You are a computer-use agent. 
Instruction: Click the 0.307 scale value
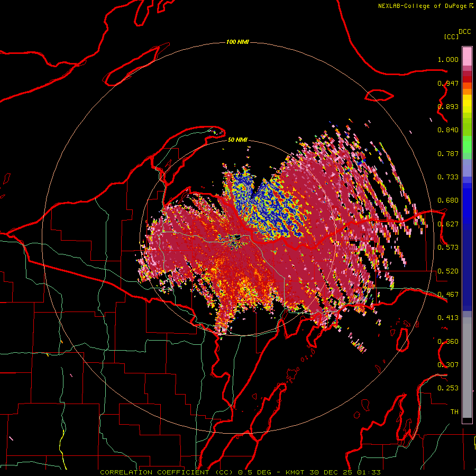pos(448,365)
